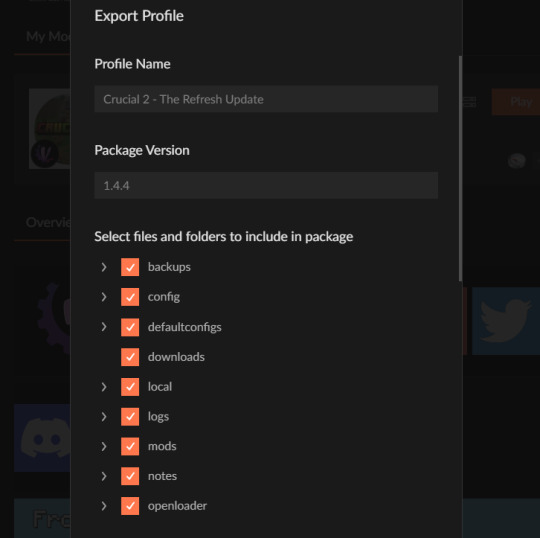Click the Profile Name input field
This screenshot has height=538, width=540.
266,99
